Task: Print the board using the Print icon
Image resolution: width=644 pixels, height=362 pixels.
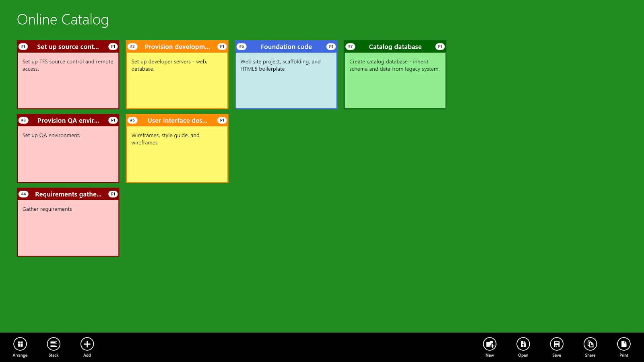Action: click(x=623, y=344)
